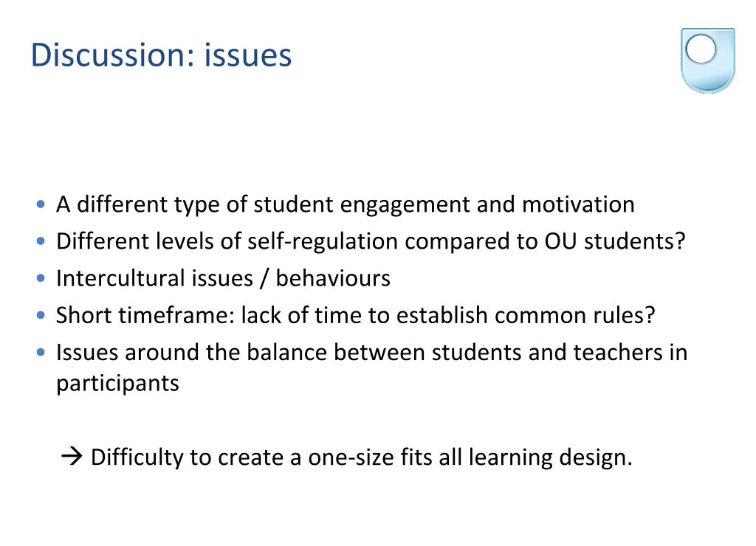
Task: Click the word 'participants' on the wrapped line
Action: pos(117,384)
